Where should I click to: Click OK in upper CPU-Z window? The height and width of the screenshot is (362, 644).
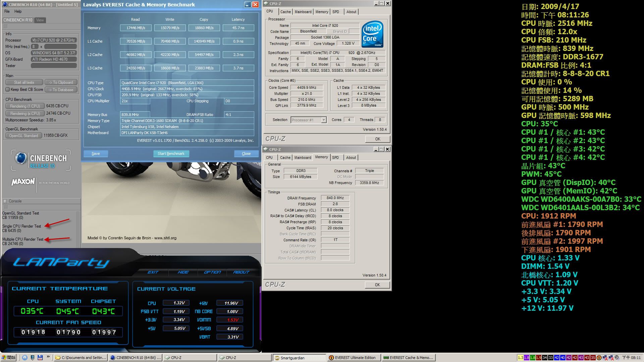coord(378,139)
